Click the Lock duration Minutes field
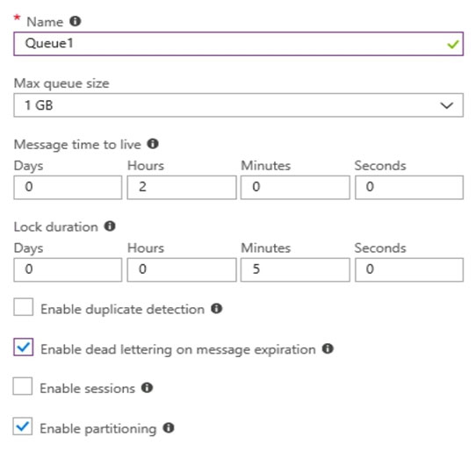 pyautogui.click(x=295, y=270)
